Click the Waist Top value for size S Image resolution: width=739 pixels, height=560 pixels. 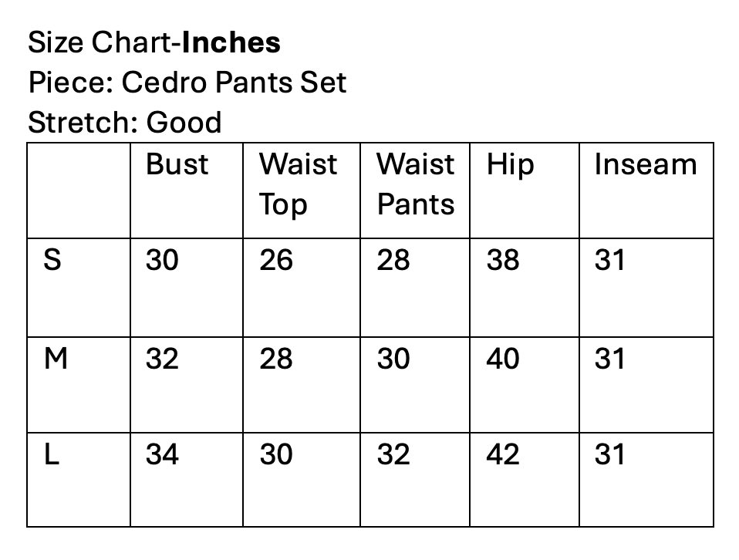point(276,261)
